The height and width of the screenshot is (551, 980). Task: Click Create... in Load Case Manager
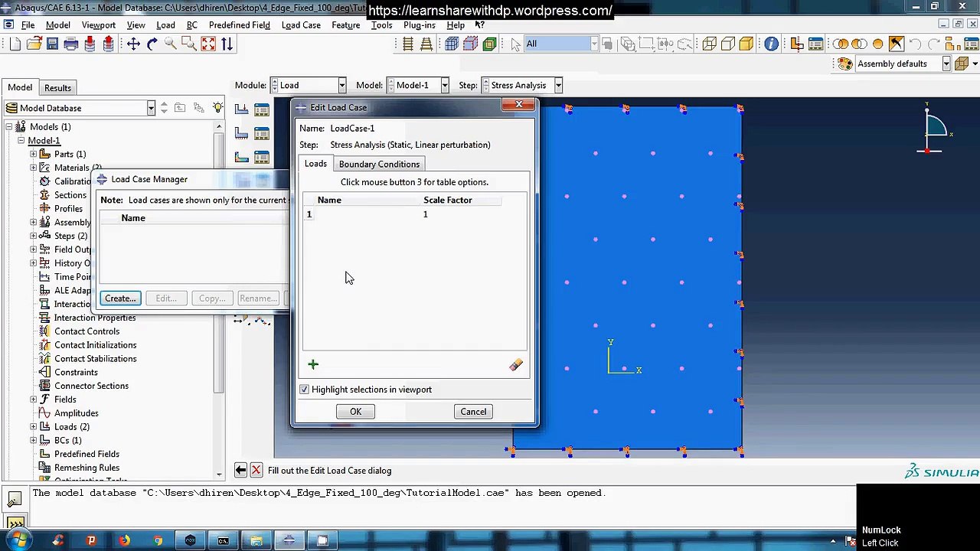(120, 298)
